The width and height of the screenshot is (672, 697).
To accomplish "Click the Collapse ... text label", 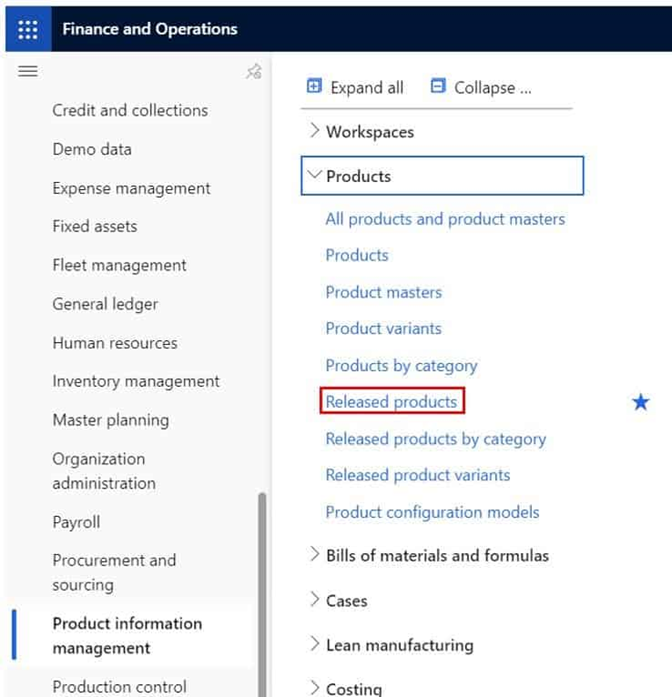I will pos(493,88).
